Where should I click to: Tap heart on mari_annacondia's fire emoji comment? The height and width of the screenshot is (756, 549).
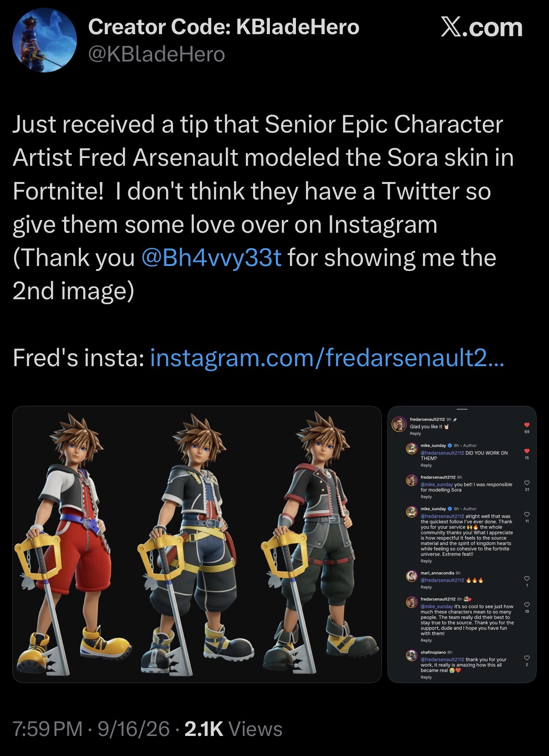tap(527, 579)
